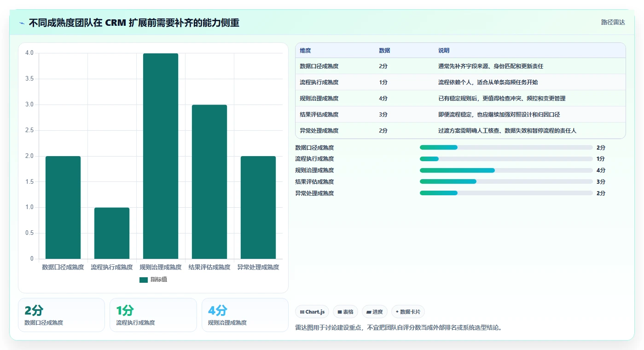Click 结果评估成熟度 label in the progress list
Screen dimensions: 644x350
(x=314, y=182)
